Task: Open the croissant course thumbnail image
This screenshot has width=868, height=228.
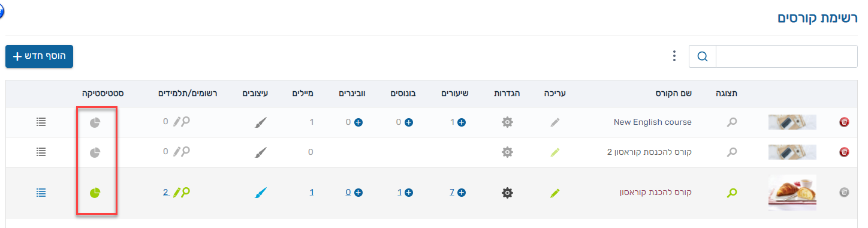Action: (792, 193)
